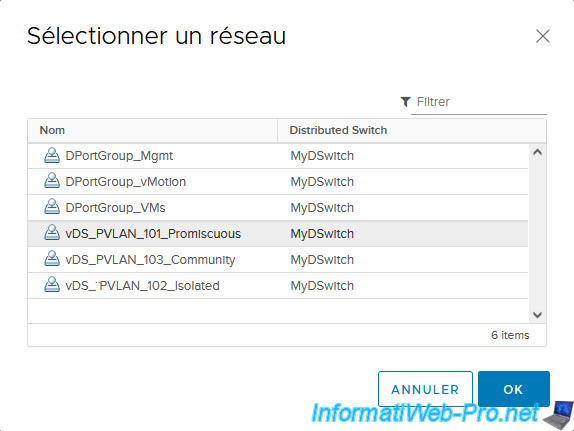Click the vDS_PVLAN_101_Promiscuous port group icon
The height and width of the screenshot is (431, 574).
click(52, 233)
